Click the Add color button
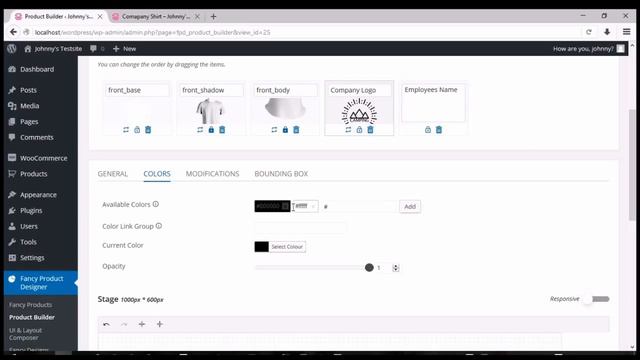This screenshot has width=640, height=360. pyautogui.click(x=410, y=207)
